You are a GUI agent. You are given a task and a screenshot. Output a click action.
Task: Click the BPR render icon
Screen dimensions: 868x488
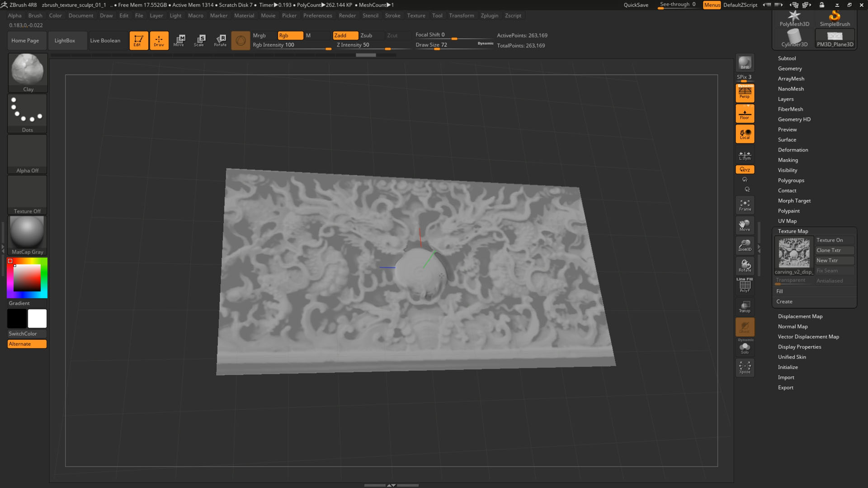pos(745,63)
